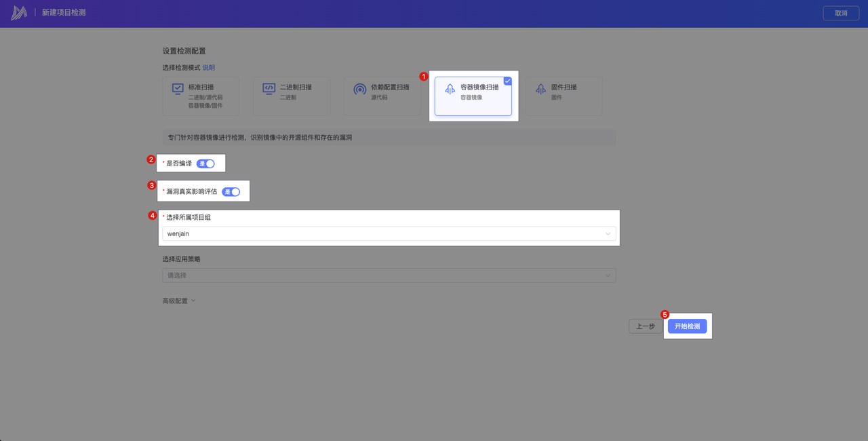Open the 选择所属项目组 dropdown
The height and width of the screenshot is (441, 868).
coord(389,234)
